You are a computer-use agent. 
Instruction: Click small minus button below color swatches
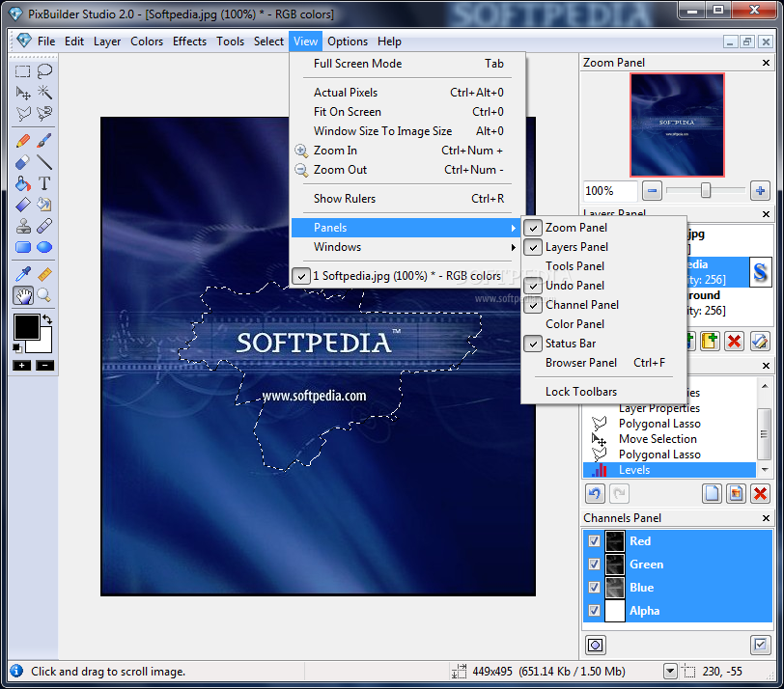pyautogui.click(x=44, y=366)
